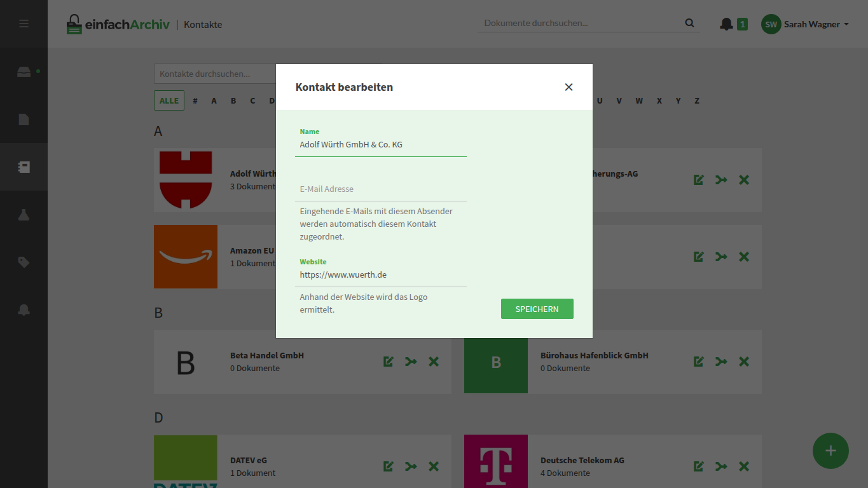This screenshot has width=868, height=488.
Task: Merge the Beta Handel GmbH contact
Action: click(x=411, y=362)
